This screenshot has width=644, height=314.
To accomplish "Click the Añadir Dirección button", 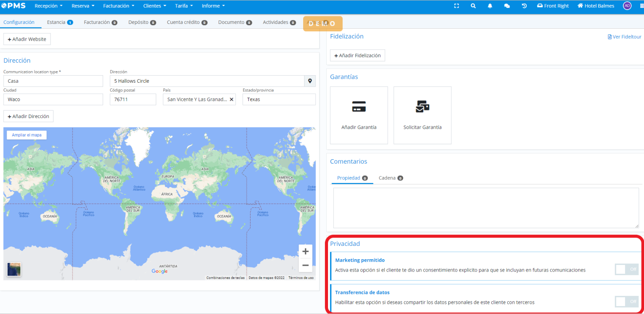I will click(x=28, y=116).
